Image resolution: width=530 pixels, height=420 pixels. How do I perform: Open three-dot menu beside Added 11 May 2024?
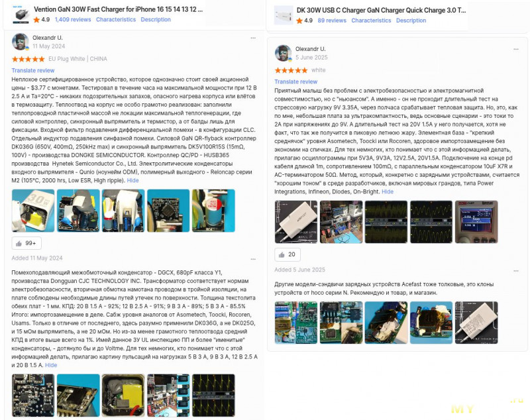click(253, 259)
